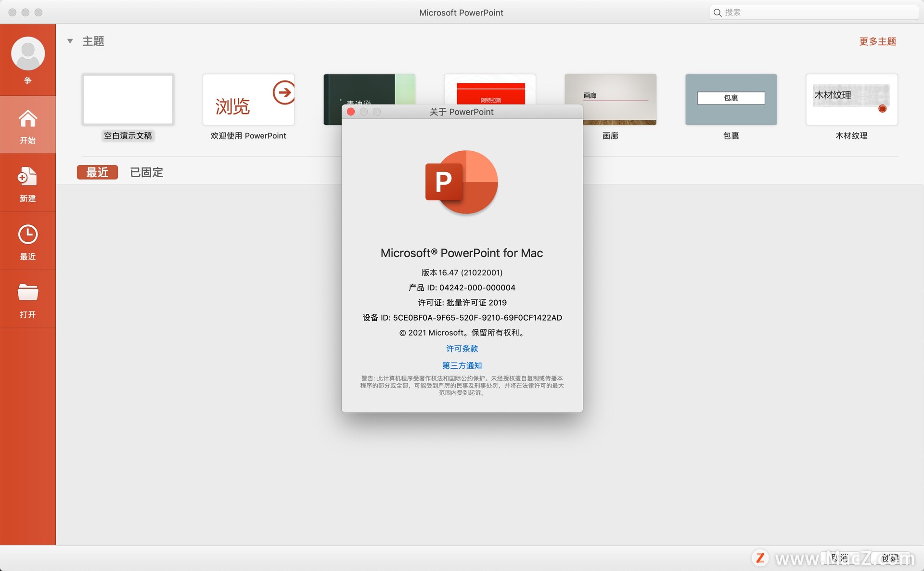Click the Microsoft PowerPoint for Mac heading
Image resolution: width=924 pixels, height=571 pixels.
pos(462,253)
